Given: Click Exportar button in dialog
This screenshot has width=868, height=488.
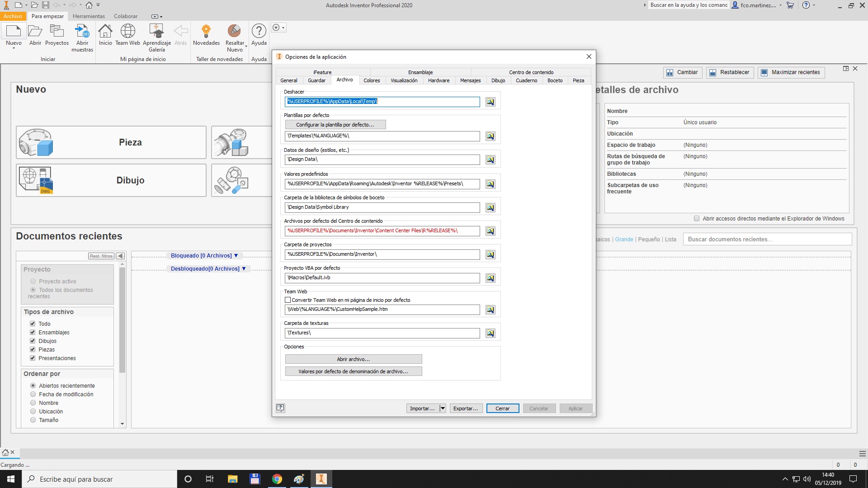Looking at the screenshot, I should click(466, 408).
